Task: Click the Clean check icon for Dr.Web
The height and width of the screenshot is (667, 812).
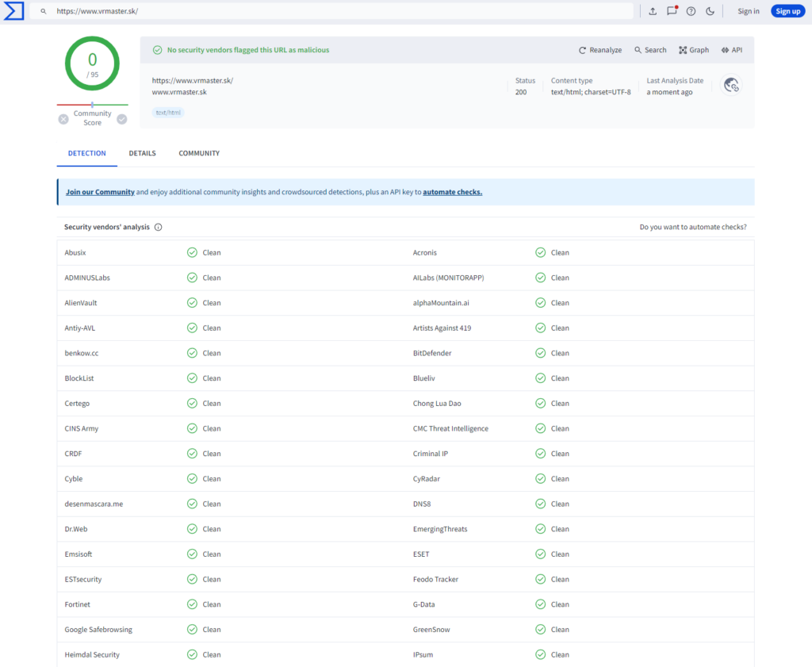Action: (x=192, y=529)
